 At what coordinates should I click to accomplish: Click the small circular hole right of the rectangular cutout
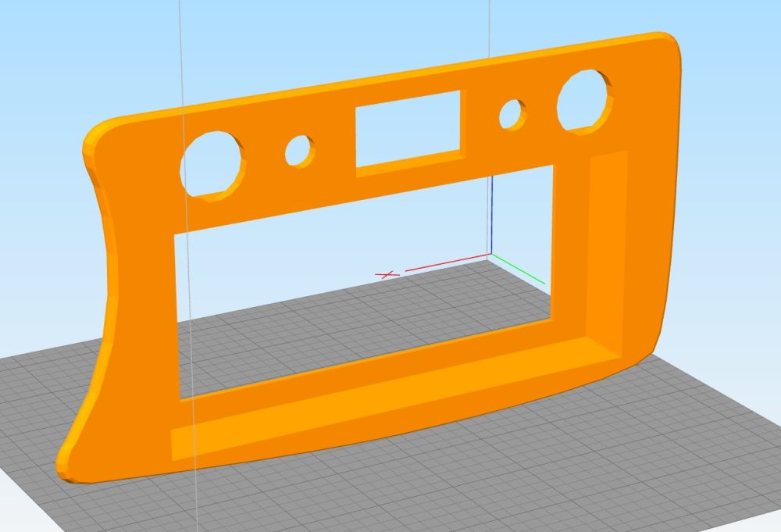(x=511, y=115)
